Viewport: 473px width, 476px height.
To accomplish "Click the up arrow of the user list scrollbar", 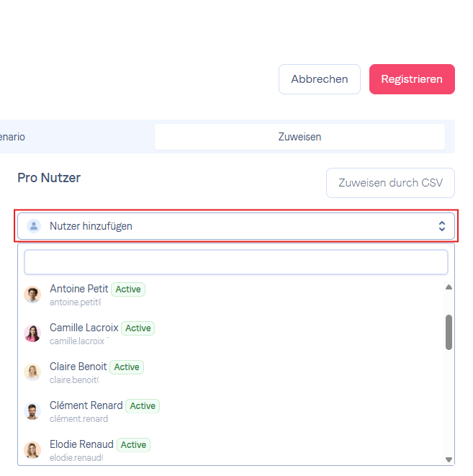I will click(x=449, y=287).
